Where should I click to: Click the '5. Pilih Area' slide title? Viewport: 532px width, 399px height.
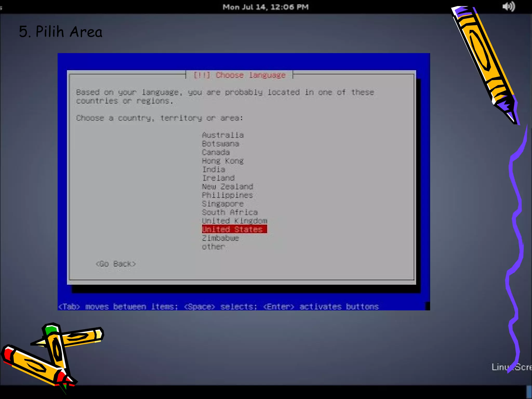tap(61, 32)
